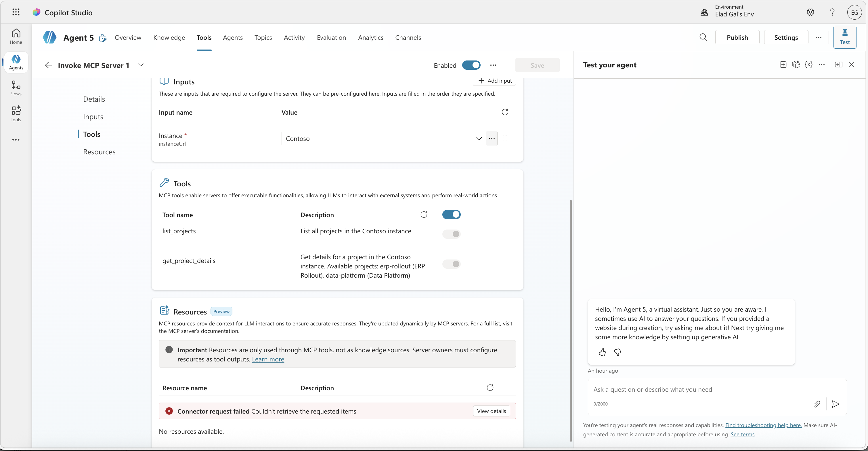Expand the Invoke MCP Server 1 chevron
Screen dimensions: 868x451
[141, 65]
